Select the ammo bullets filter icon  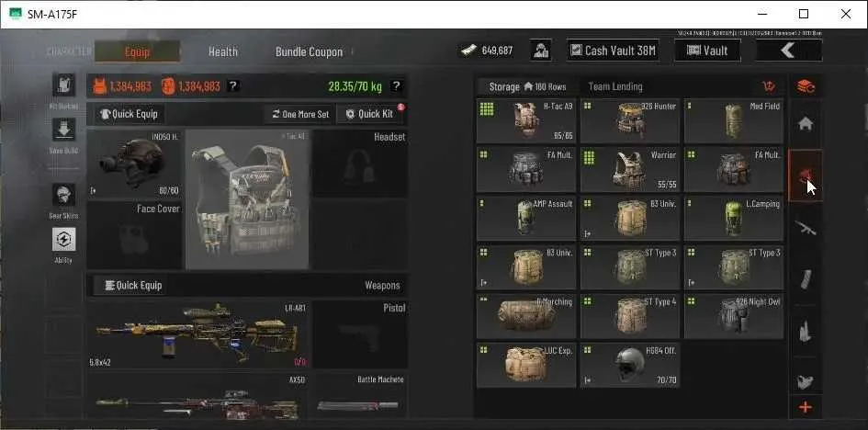[x=806, y=331]
